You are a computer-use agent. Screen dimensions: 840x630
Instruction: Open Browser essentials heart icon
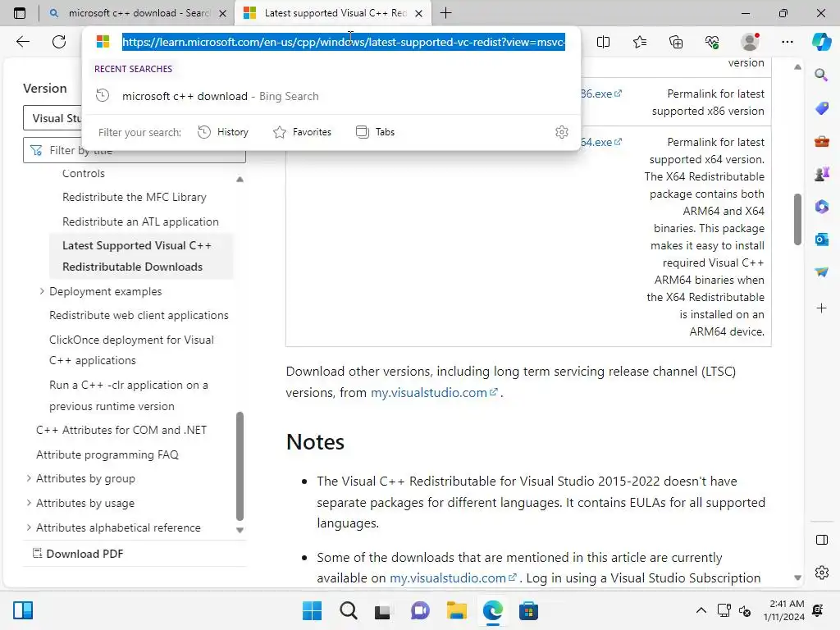pos(712,42)
